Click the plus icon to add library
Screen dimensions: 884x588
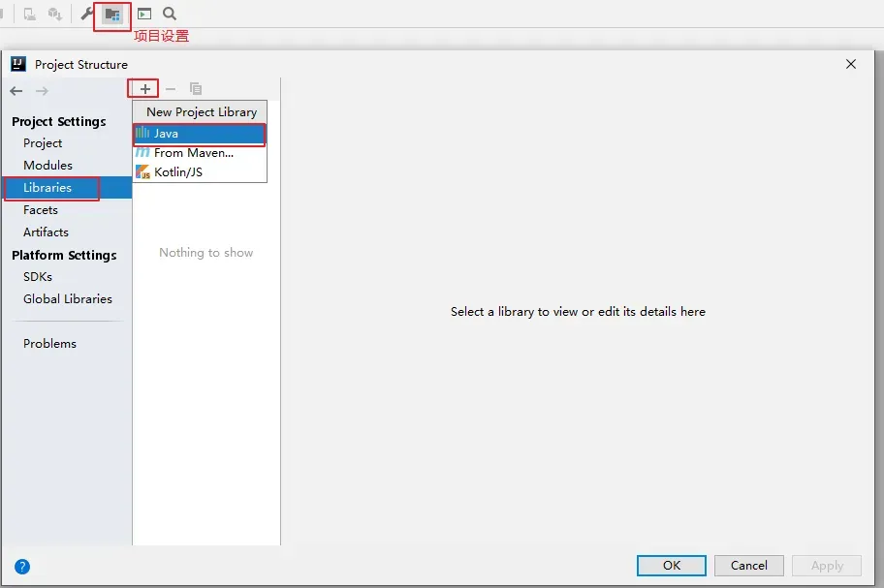click(144, 89)
